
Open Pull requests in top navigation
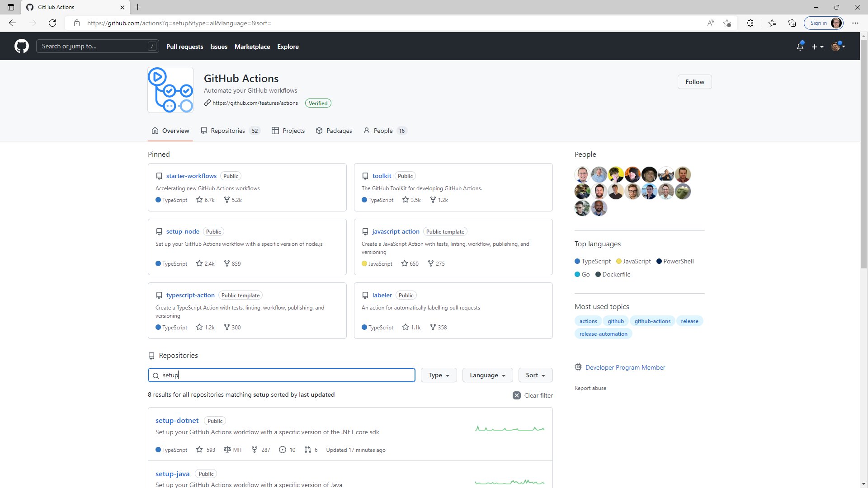pos(184,47)
